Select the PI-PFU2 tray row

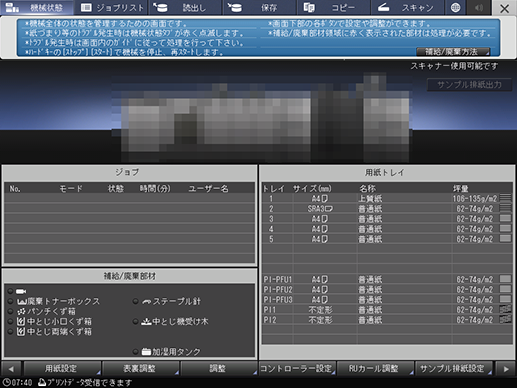[x=387, y=289]
